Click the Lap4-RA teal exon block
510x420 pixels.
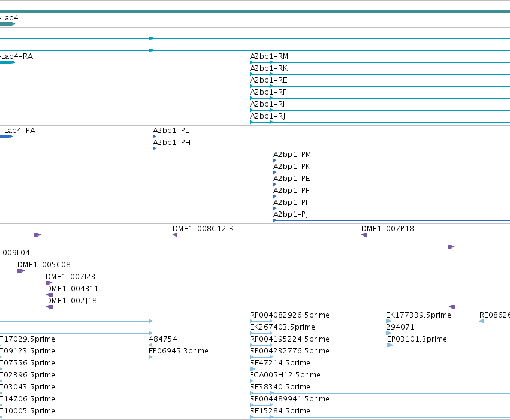[x=7, y=62]
